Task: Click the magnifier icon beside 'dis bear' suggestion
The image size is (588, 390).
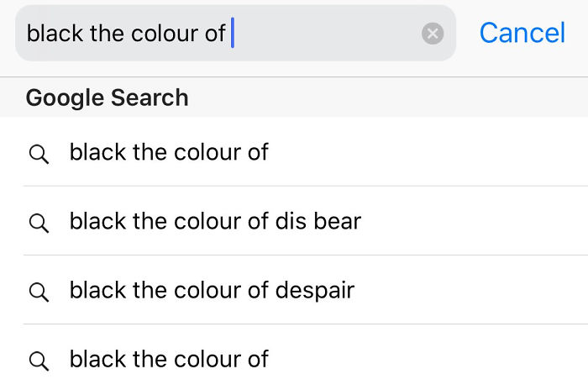Action: (38, 223)
